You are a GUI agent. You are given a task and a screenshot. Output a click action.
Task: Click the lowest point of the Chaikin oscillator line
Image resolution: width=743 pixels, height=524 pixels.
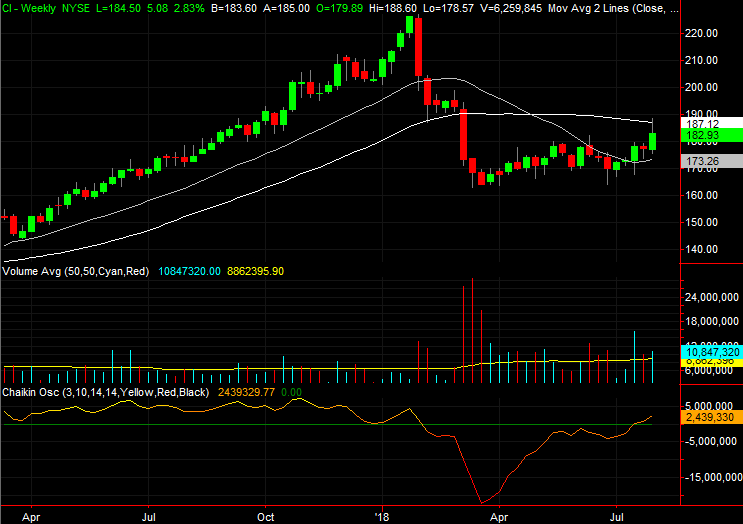[481, 503]
